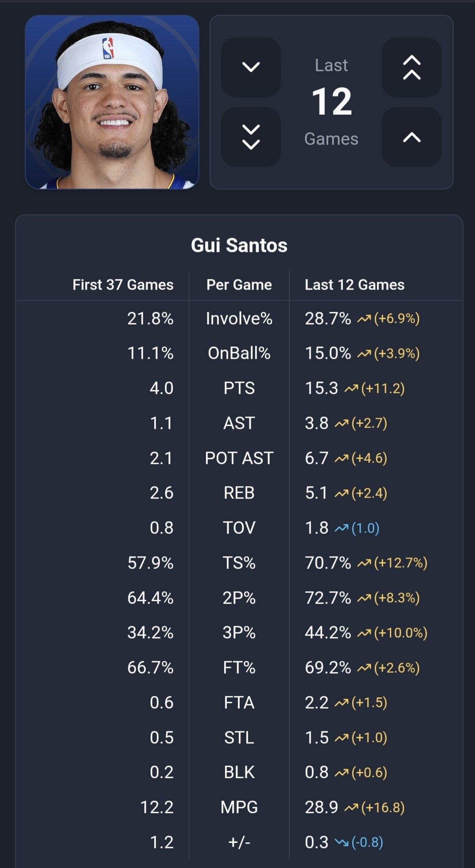Click the +/- downward trend arrow icon
Screen dimensions: 475x868
coord(342,842)
